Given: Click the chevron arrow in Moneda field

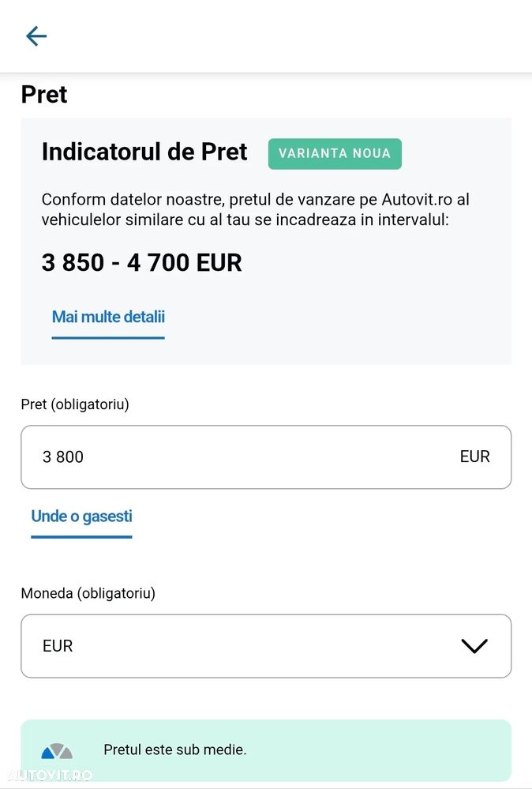Looking at the screenshot, I should 474,646.
